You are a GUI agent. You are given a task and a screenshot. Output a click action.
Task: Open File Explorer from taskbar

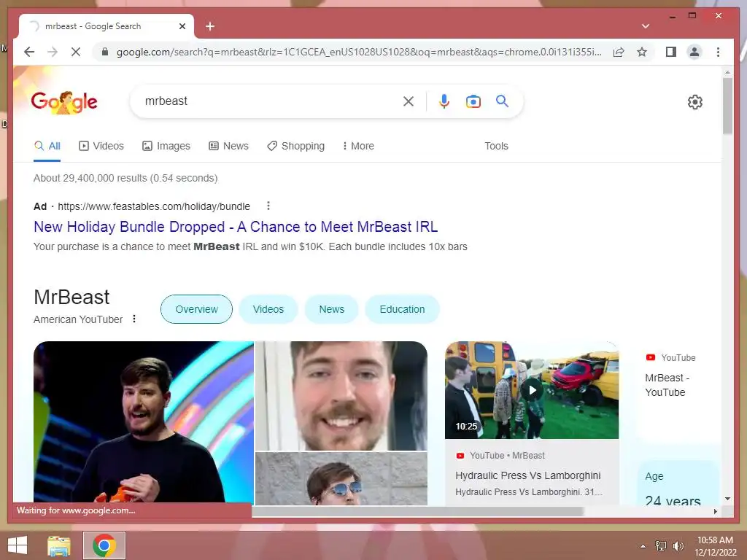(59, 545)
